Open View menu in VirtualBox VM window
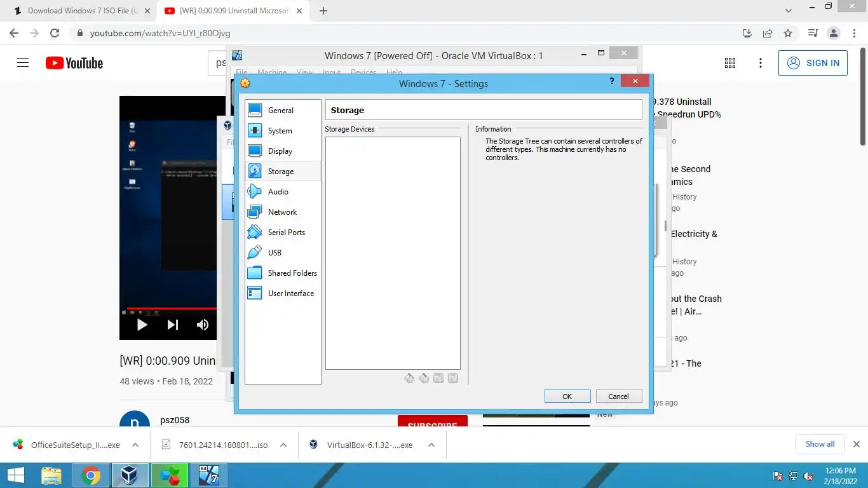Image resolution: width=868 pixels, height=488 pixels. pos(305,72)
